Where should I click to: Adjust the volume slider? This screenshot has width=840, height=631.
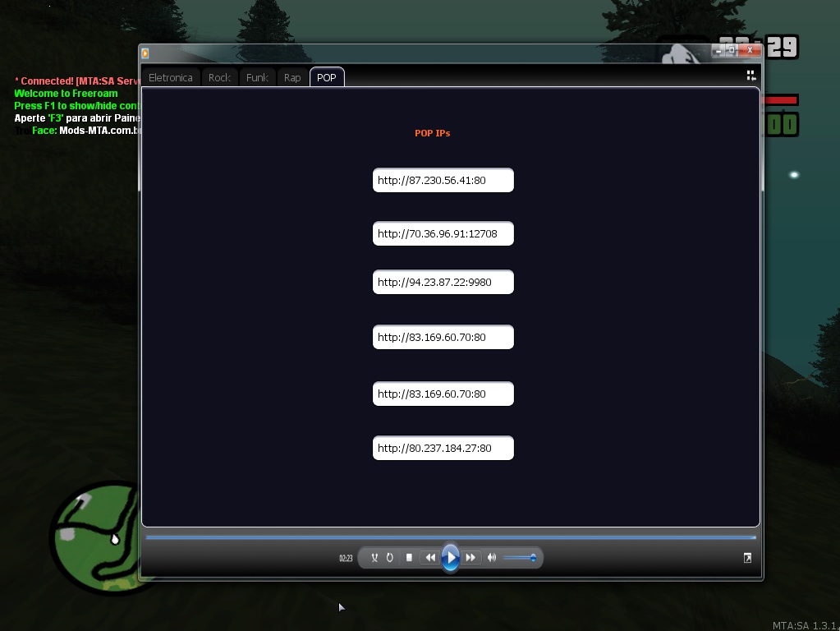click(520, 558)
